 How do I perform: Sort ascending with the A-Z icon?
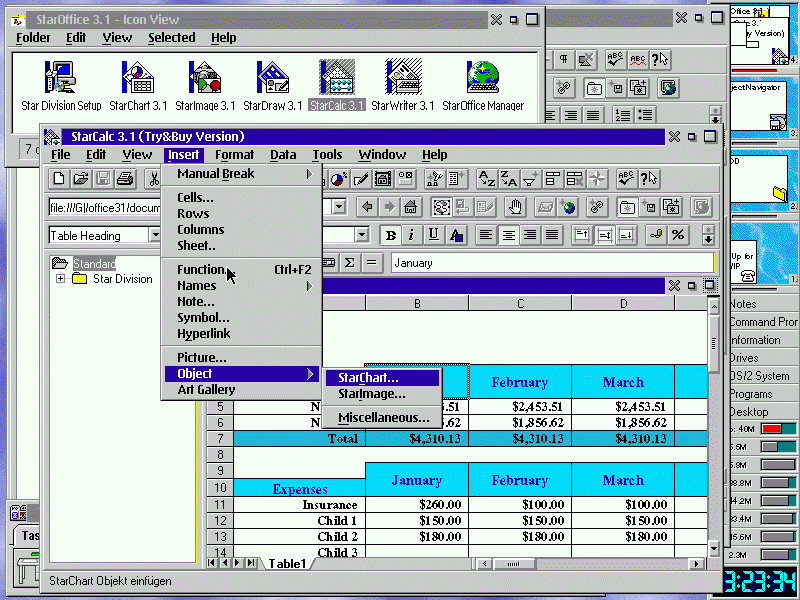[487, 179]
